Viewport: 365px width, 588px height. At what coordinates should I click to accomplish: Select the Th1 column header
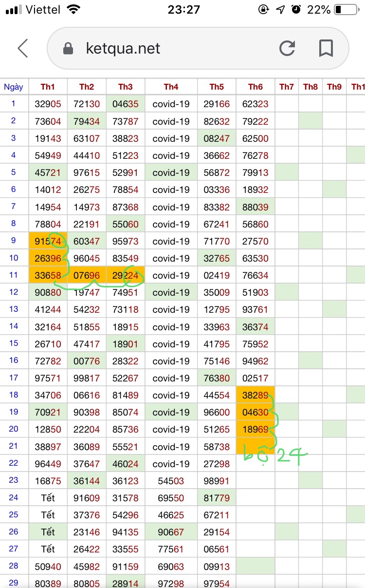pos(48,87)
